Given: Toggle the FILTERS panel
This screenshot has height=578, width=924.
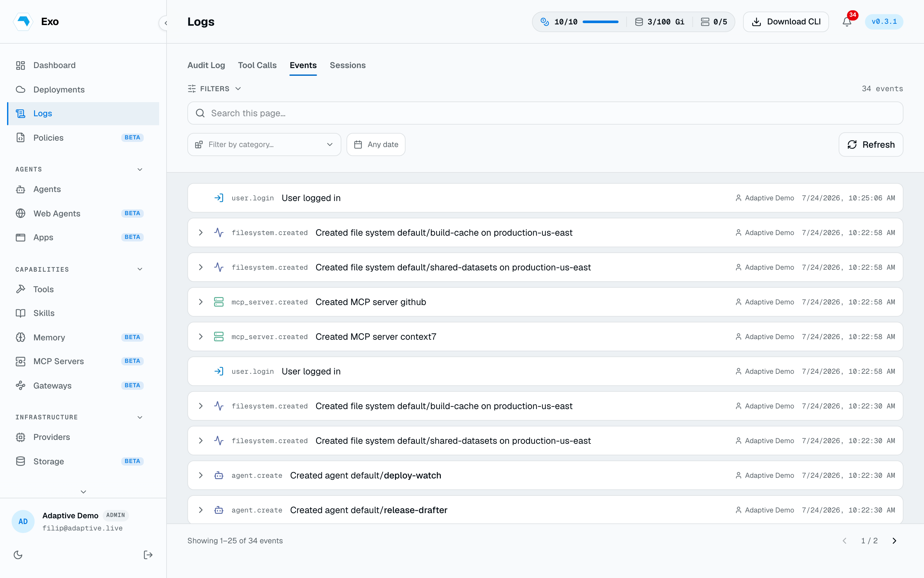Looking at the screenshot, I should tap(215, 89).
